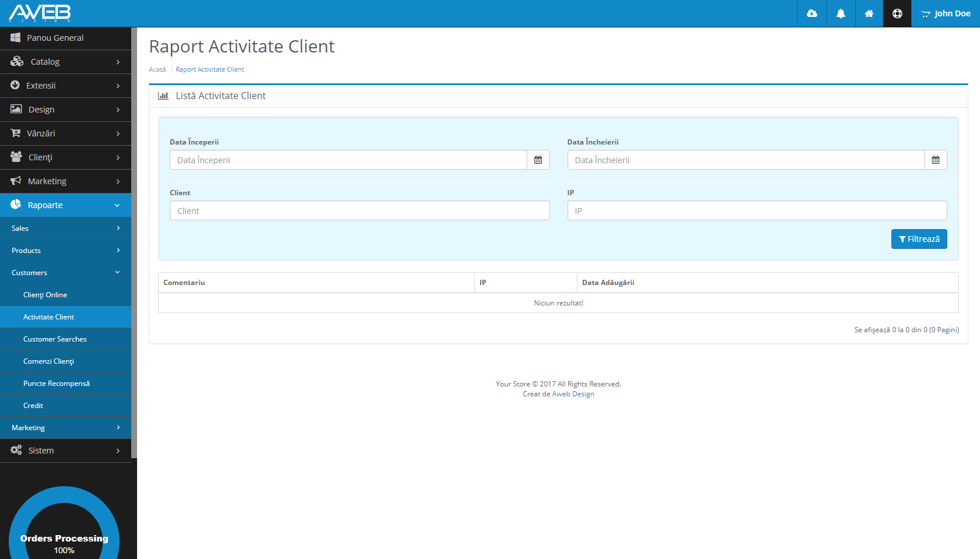Click the home icon in top bar
This screenshot has height=559, width=980.
pyautogui.click(x=869, y=13)
